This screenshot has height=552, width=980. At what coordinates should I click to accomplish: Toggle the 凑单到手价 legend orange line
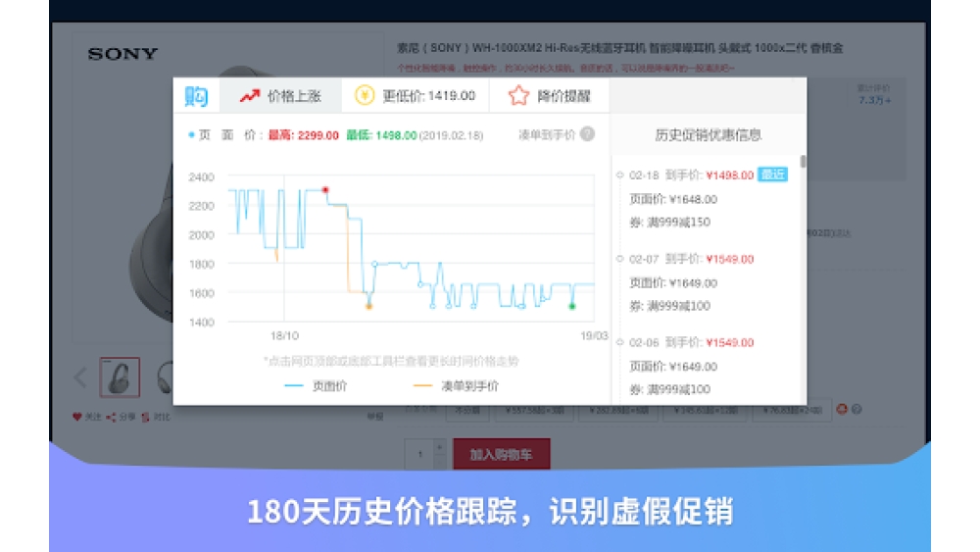point(456,386)
